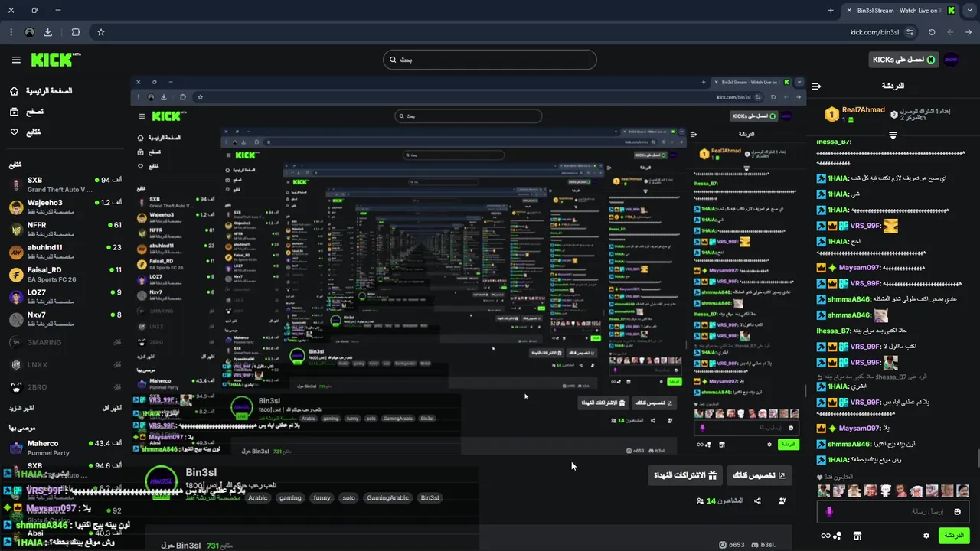
Task: Open the Chrome three-dot menu
Action: pyautogui.click(x=11, y=32)
